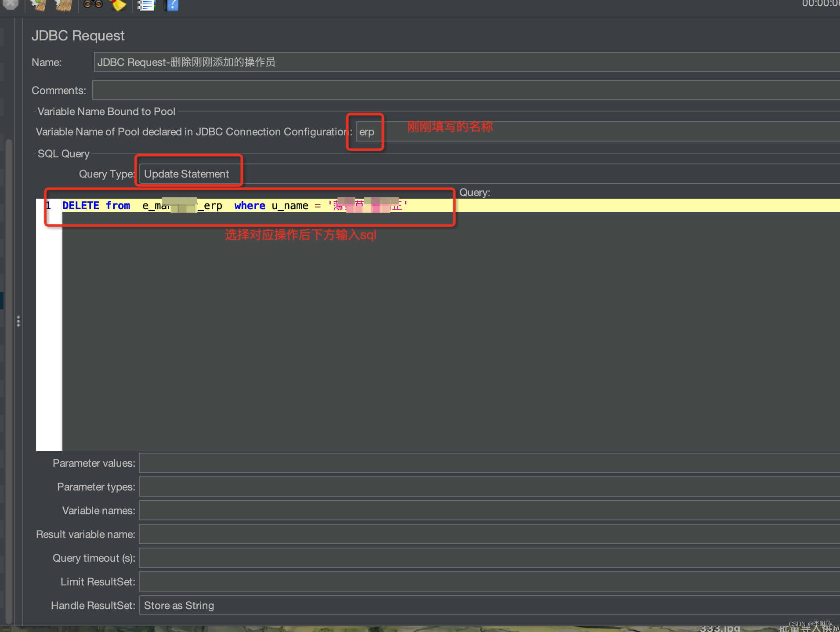This screenshot has height=632, width=840.
Task: Open the Query Type dropdown 'Update Statement'
Action: pos(489,174)
